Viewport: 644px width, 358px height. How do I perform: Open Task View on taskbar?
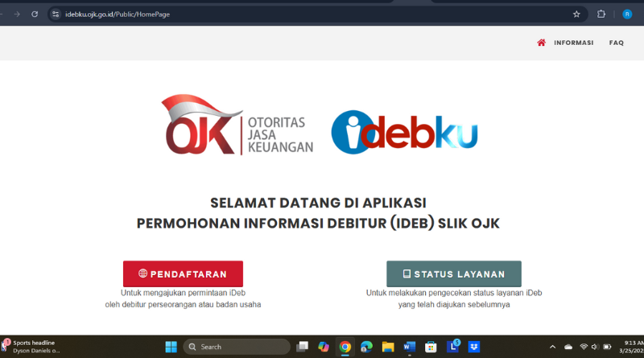coord(303,347)
